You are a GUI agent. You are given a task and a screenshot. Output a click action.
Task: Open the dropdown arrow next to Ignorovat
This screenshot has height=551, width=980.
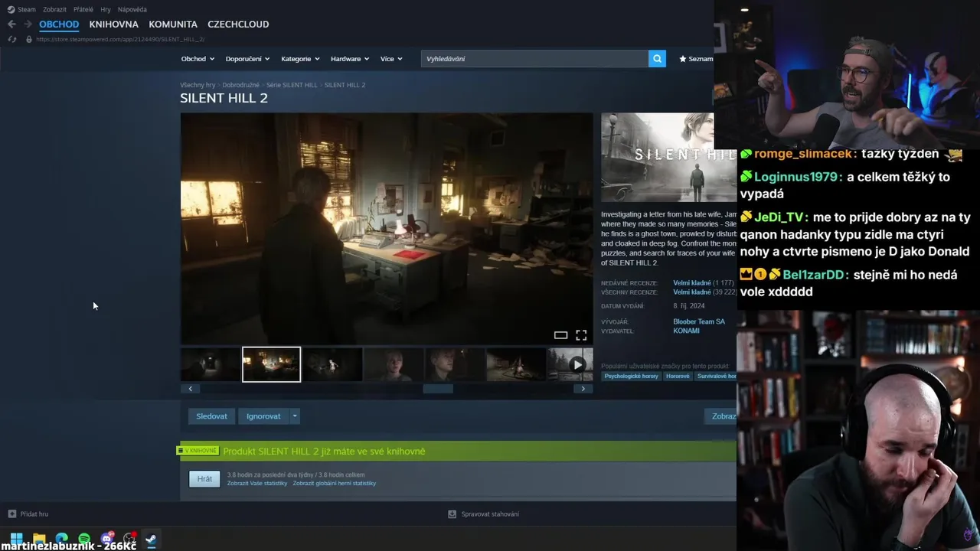pos(294,416)
